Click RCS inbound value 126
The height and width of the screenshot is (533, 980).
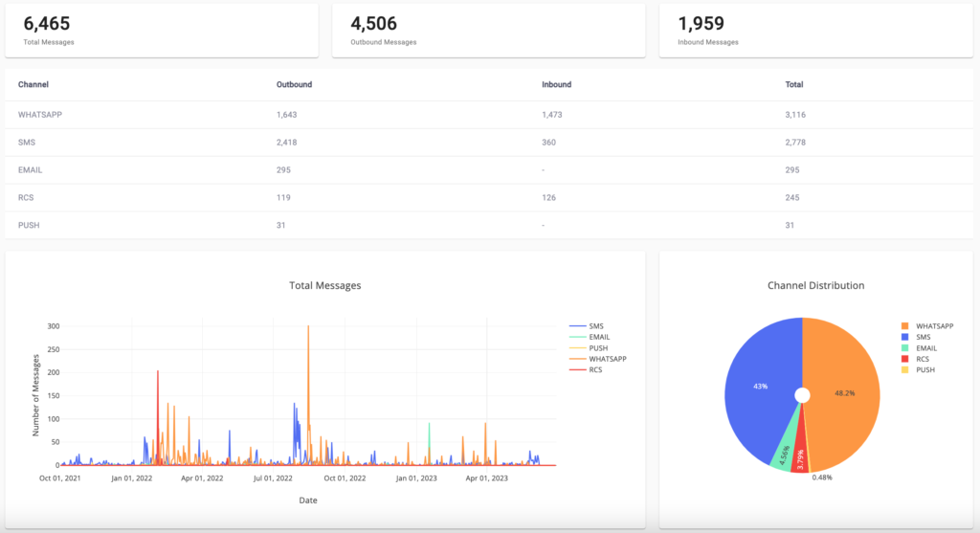tap(548, 197)
